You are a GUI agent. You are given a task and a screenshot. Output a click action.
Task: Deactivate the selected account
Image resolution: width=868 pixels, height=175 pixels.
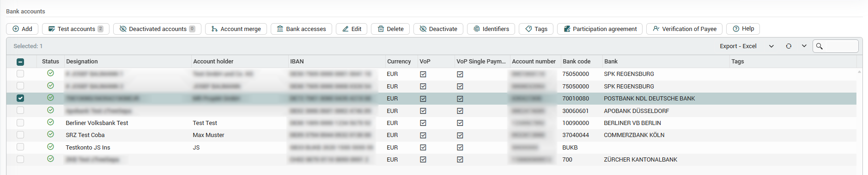click(x=438, y=29)
